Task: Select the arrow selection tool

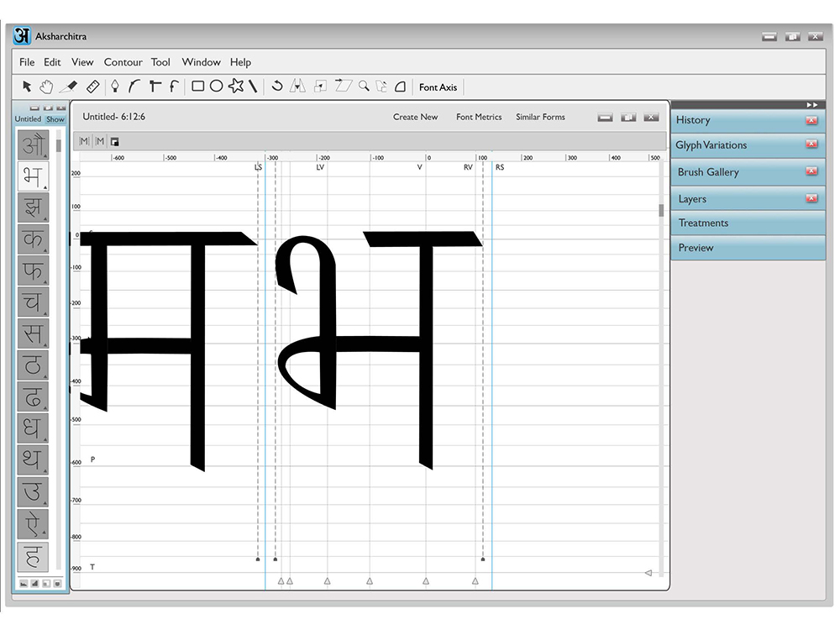Action: coord(27,87)
